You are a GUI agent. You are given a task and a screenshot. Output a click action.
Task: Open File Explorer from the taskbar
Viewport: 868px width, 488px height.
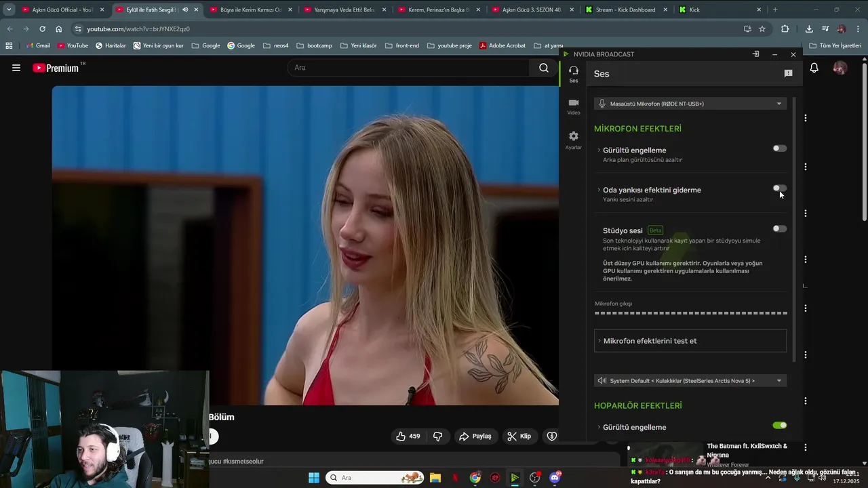coord(435,478)
